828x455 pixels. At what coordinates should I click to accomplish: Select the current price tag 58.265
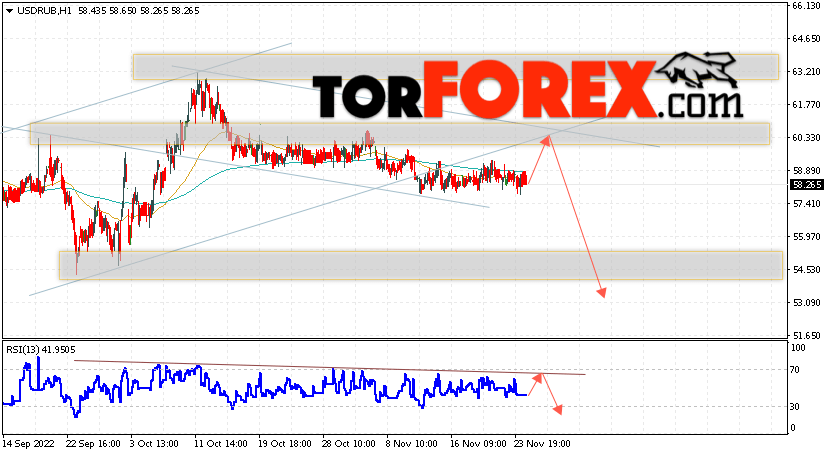(x=806, y=185)
